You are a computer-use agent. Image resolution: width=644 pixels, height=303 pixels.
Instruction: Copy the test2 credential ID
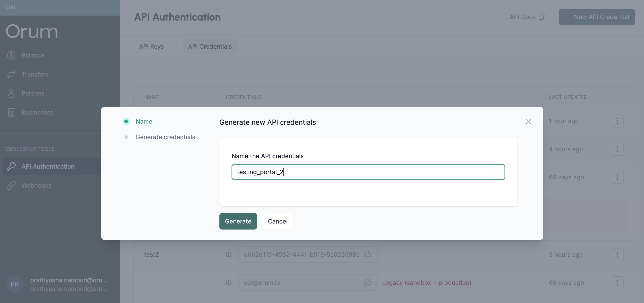click(367, 254)
